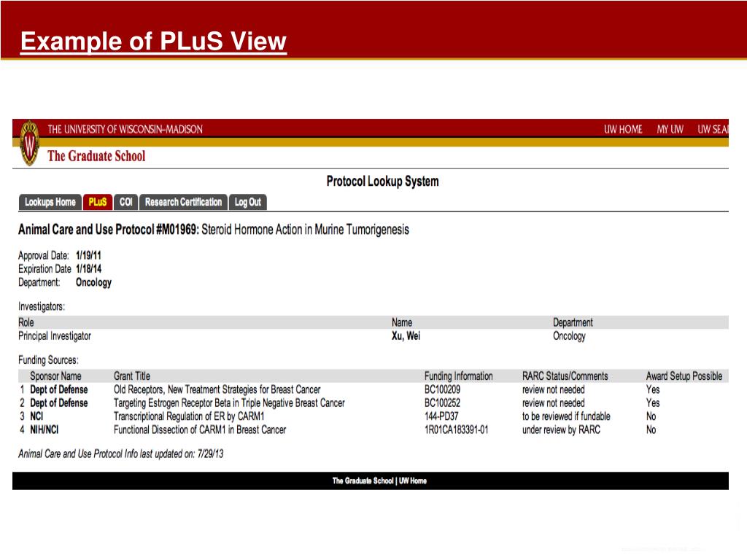Screen dimensions: 747x560
Task: Click the UW SEARCH header link
Action: pyautogui.click(x=713, y=129)
